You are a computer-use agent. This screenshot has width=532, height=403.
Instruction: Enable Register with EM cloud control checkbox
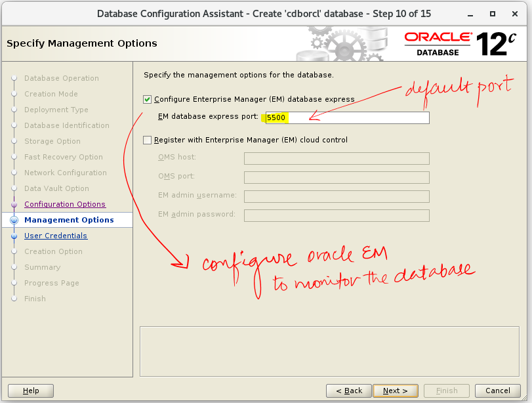147,140
